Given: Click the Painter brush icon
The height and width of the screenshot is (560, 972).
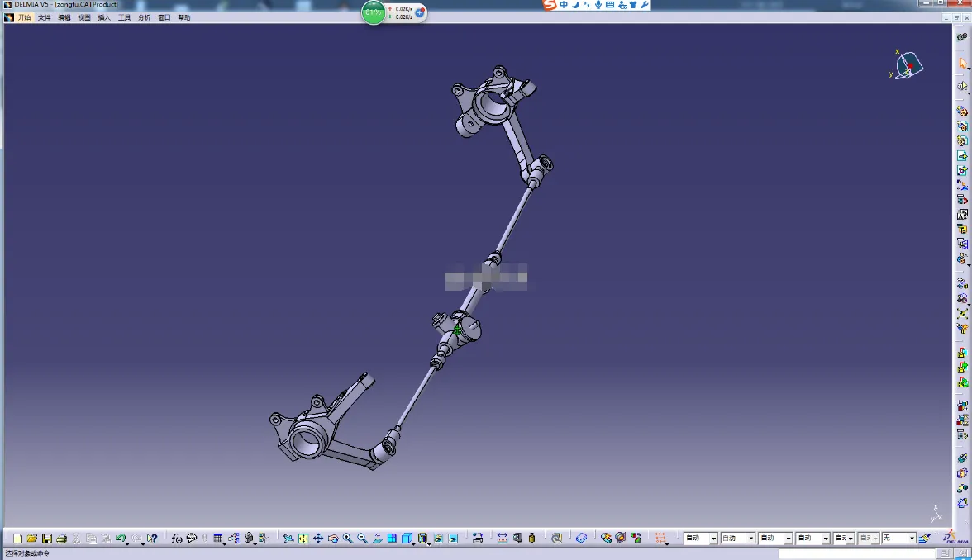Looking at the screenshot, I should click(x=925, y=539).
